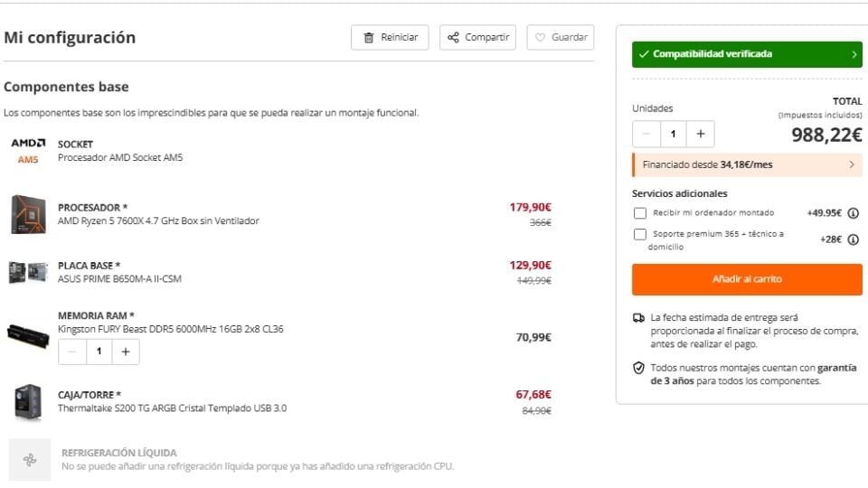The height and width of the screenshot is (488, 868).
Task: Select Kingston FURY Beast DDR5 memory name
Action: 171,329
